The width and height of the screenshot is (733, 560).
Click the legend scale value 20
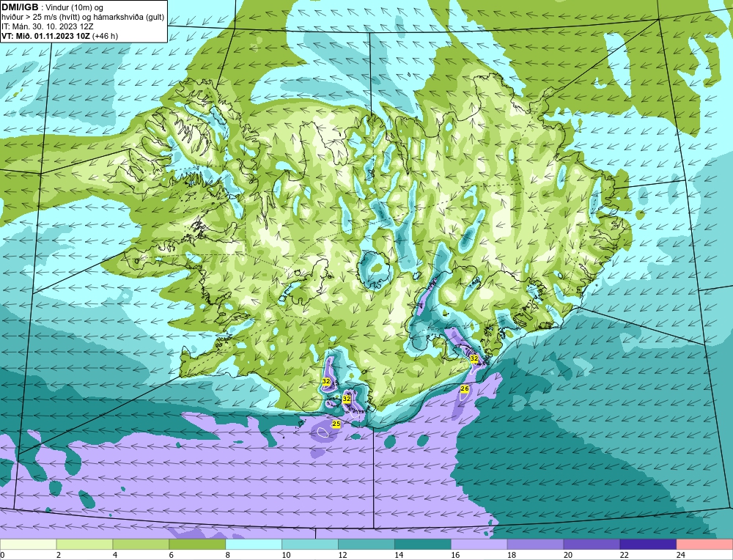tap(568, 555)
